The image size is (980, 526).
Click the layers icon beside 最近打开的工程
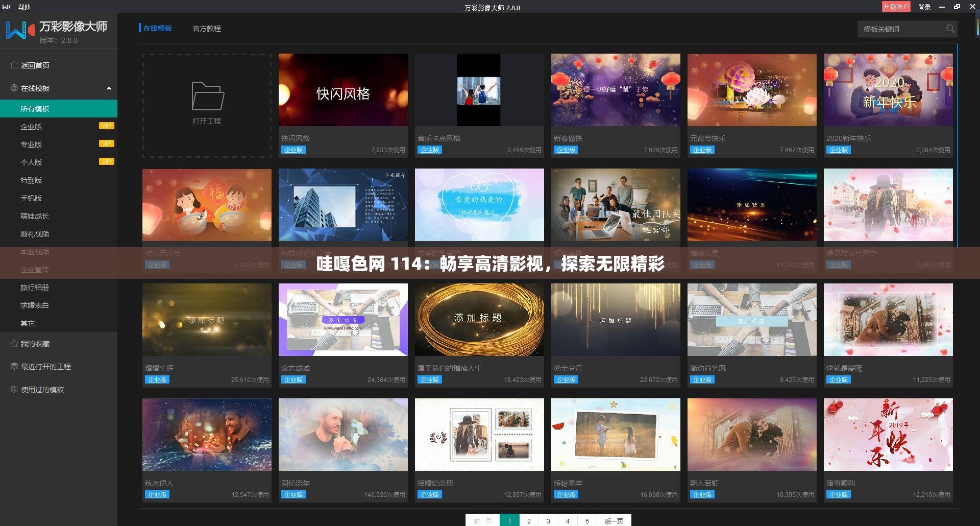coord(14,366)
